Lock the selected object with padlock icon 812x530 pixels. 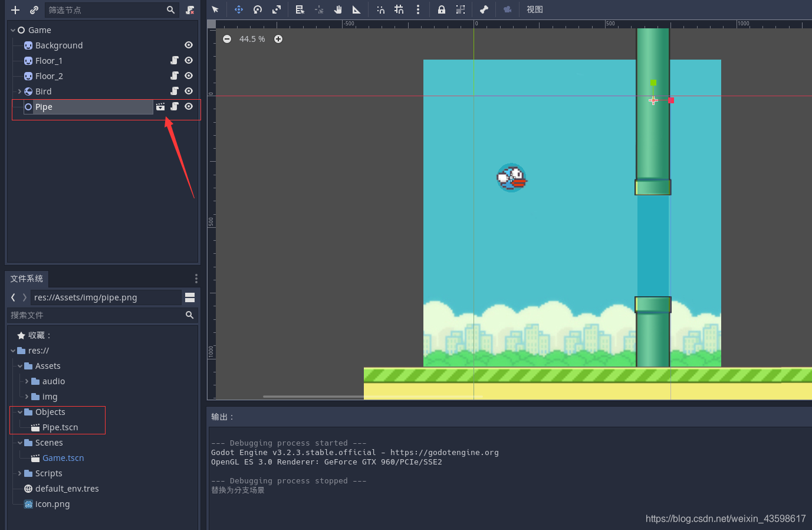point(442,9)
